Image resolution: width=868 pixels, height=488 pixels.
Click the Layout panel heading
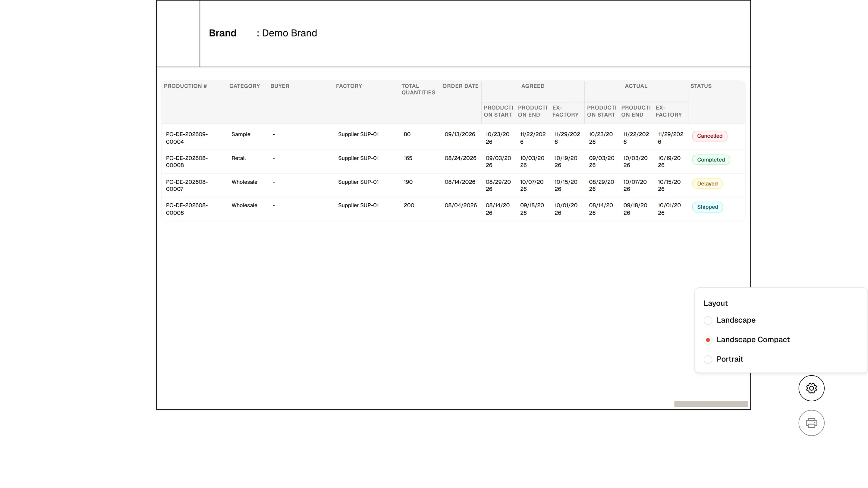coord(715,303)
